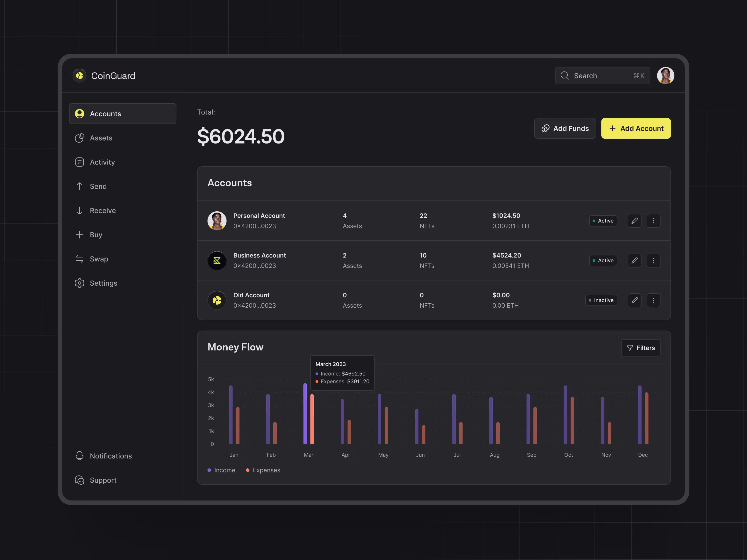Click the Swap arrows icon
The image size is (747, 560).
coord(79,259)
